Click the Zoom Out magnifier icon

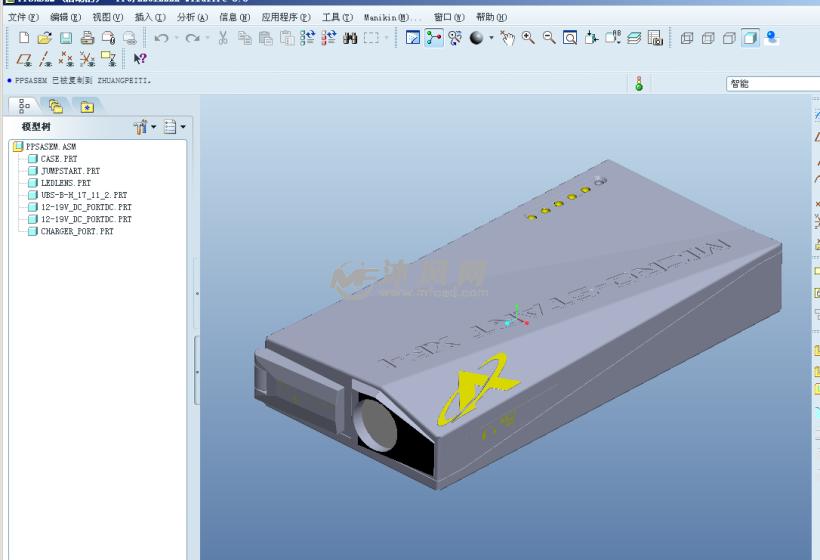click(549, 38)
